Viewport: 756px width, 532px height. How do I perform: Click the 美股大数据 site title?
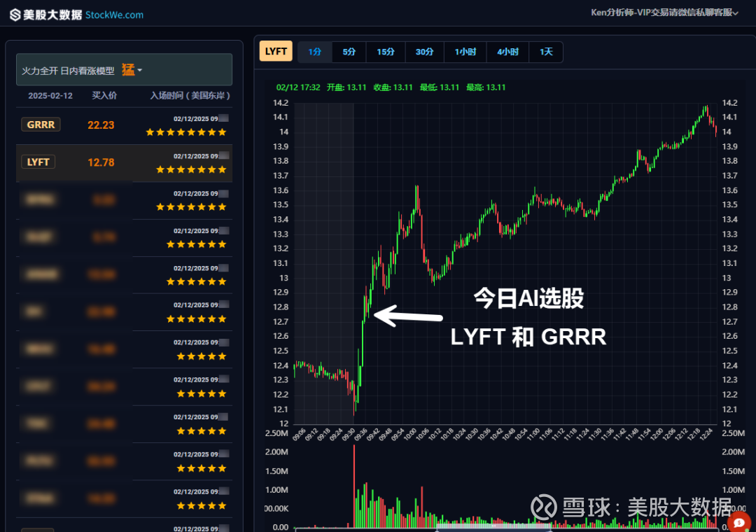(x=52, y=15)
